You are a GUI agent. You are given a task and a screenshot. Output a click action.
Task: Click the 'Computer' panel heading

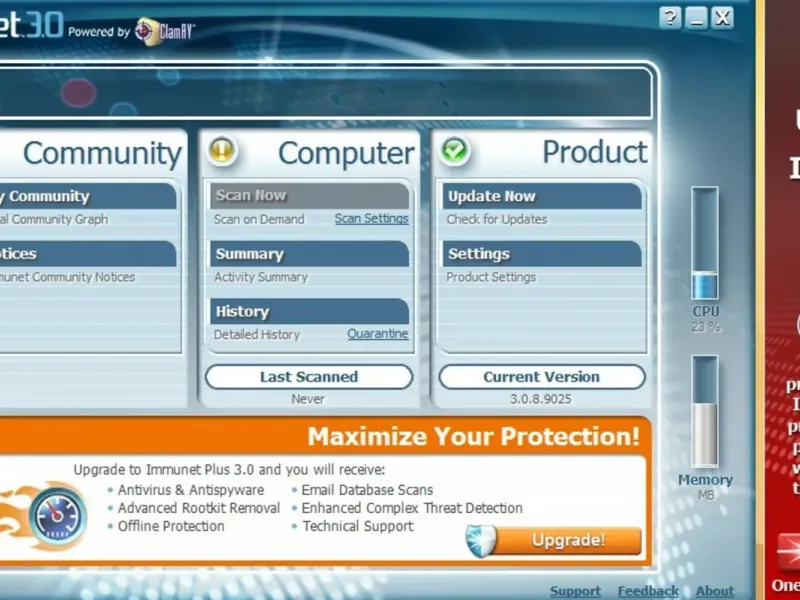tap(346, 153)
